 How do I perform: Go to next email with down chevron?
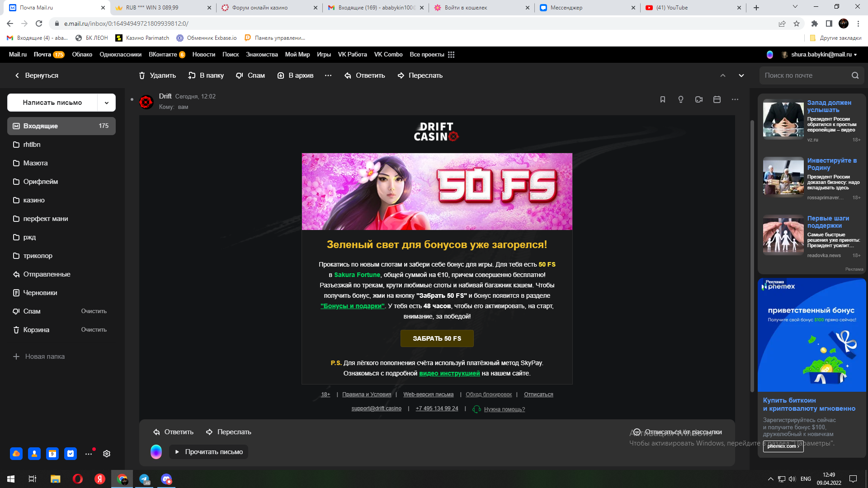tap(741, 75)
